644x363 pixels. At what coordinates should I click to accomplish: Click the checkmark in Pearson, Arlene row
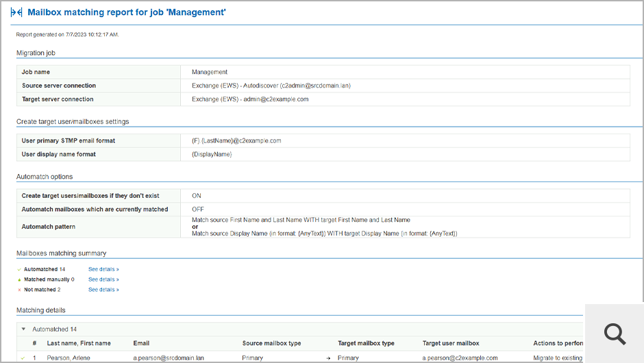pos(23,358)
